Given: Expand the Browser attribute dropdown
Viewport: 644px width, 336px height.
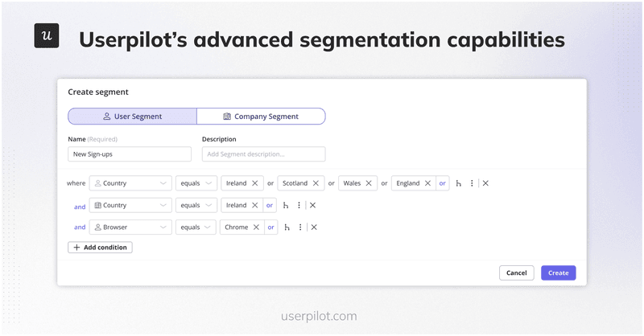Looking at the screenshot, I should coord(130,227).
